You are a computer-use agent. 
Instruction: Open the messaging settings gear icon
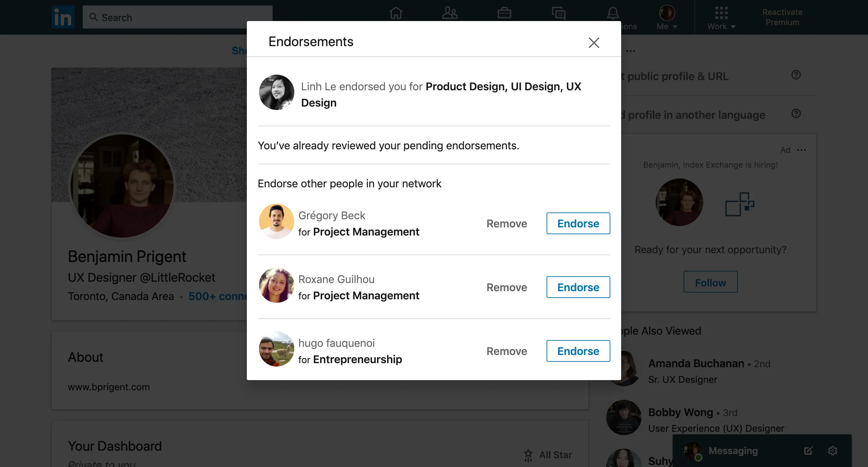[x=833, y=451]
